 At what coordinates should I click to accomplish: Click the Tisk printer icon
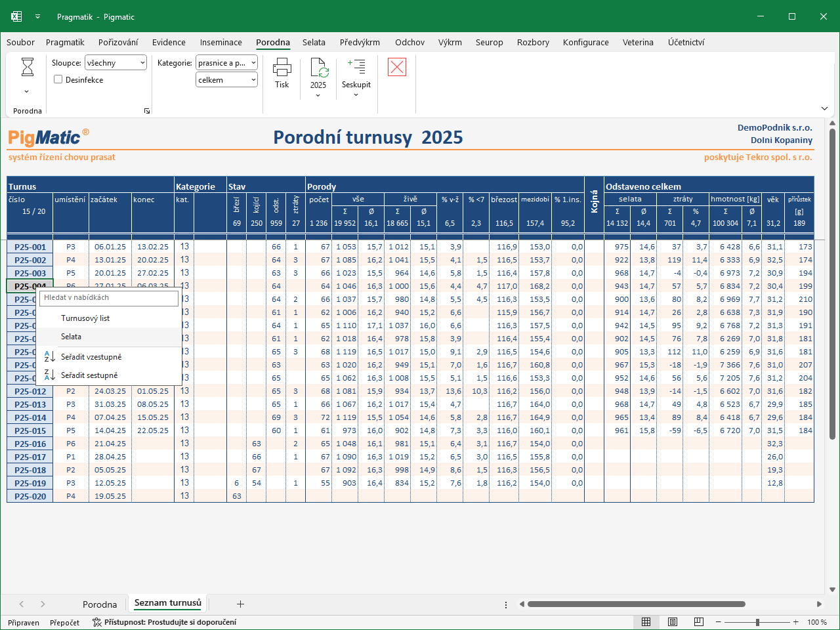(282, 67)
